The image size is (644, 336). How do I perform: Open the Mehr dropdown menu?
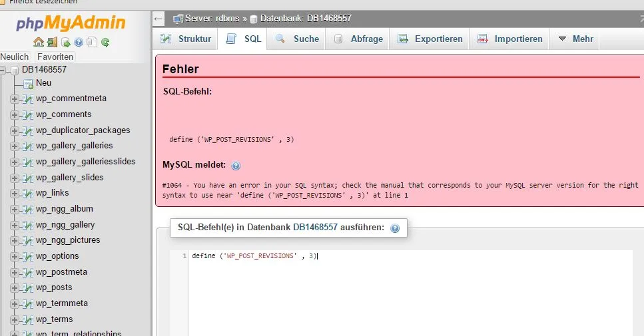(575, 39)
